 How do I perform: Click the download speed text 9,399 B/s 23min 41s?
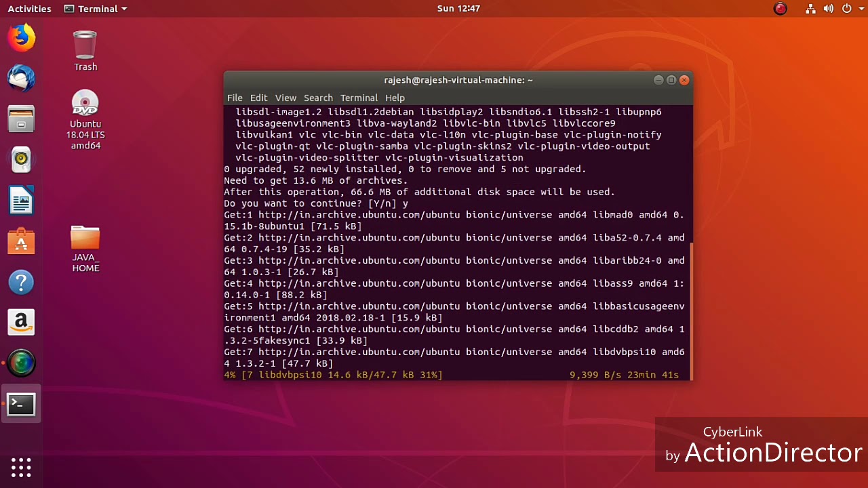[624, 375]
